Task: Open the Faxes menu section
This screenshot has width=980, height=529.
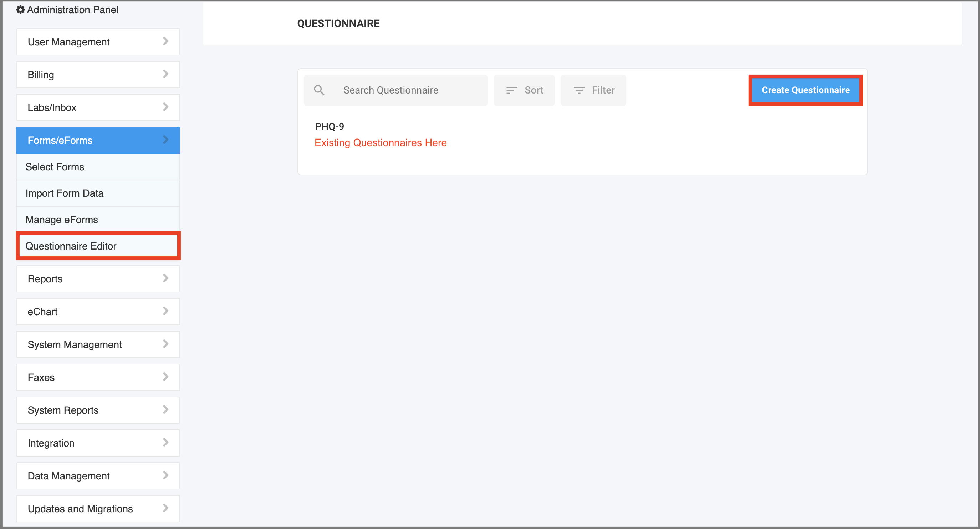Action: coord(98,377)
